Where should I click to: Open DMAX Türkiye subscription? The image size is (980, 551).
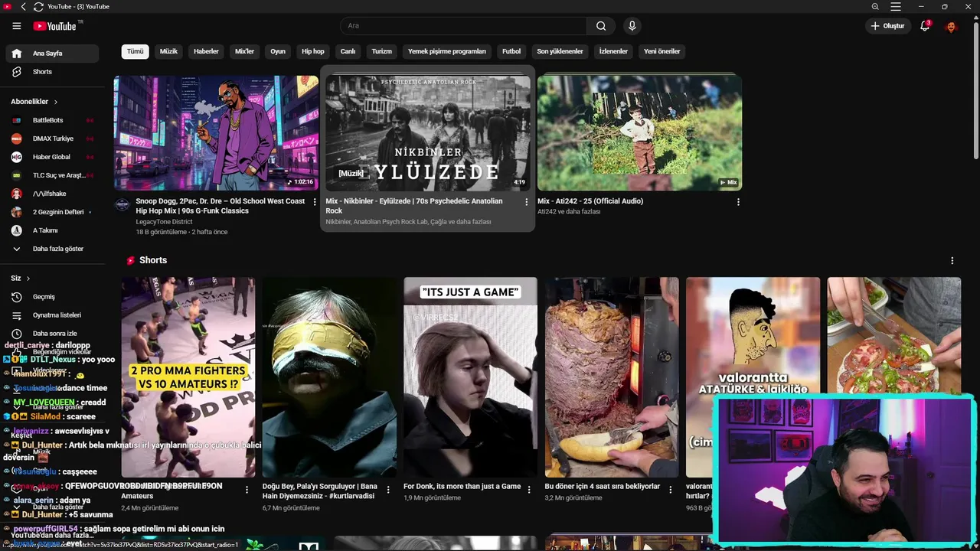(53, 139)
